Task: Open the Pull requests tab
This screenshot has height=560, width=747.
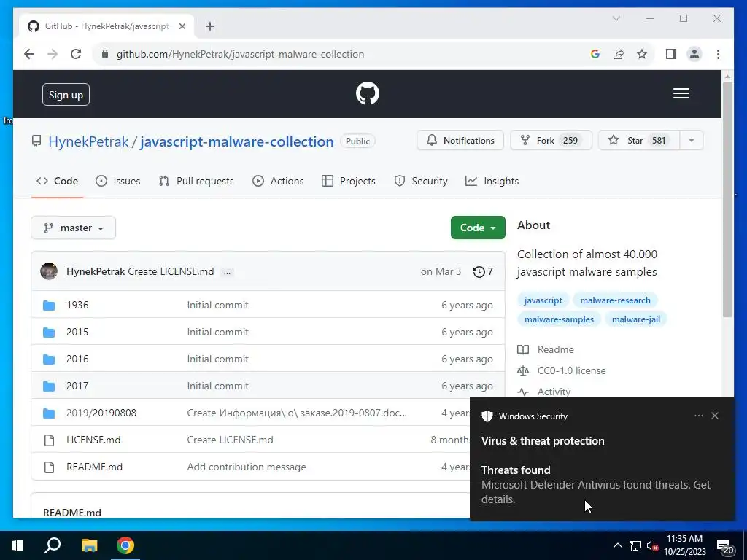Action: click(196, 181)
